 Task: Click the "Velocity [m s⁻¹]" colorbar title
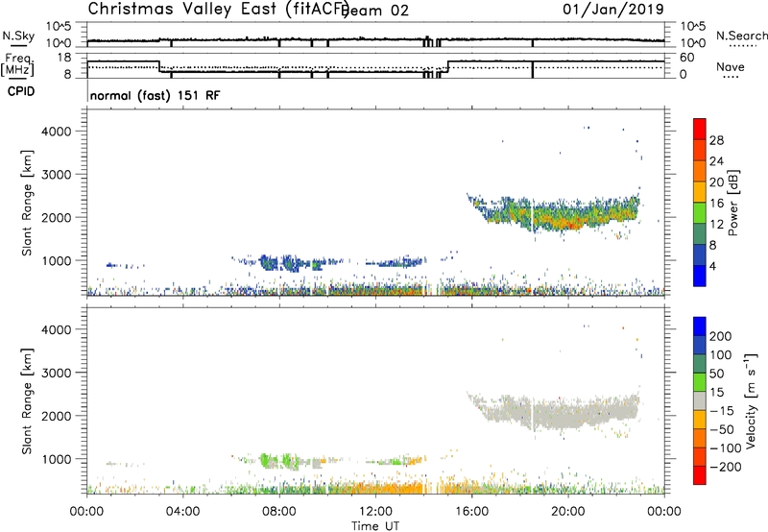point(750,400)
